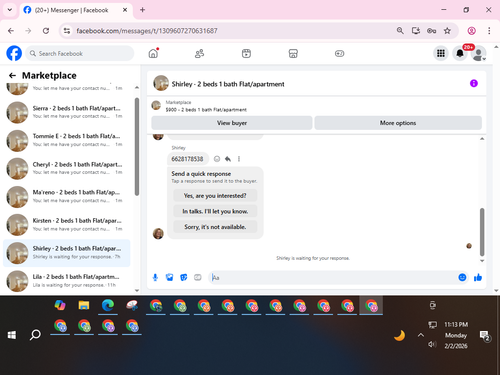The height and width of the screenshot is (375, 500).
Task: Open the Friends icon in top navigation
Action: (199, 53)
